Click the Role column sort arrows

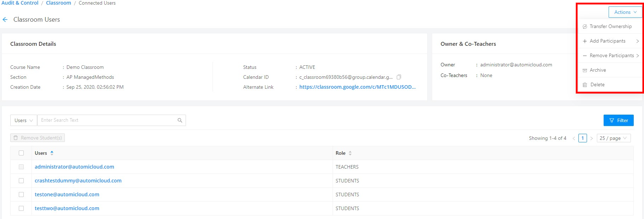(350, 153)
